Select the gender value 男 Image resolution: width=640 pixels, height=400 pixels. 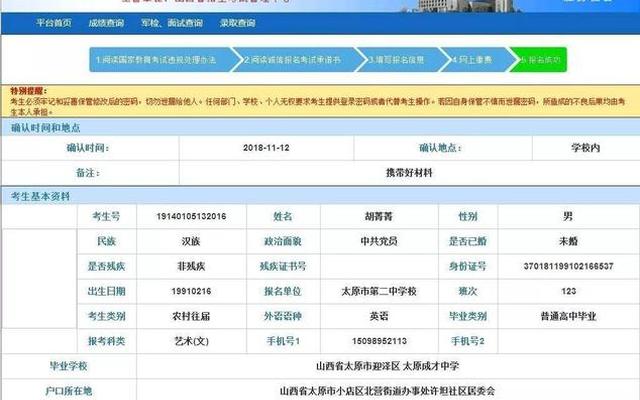point(568,216)
